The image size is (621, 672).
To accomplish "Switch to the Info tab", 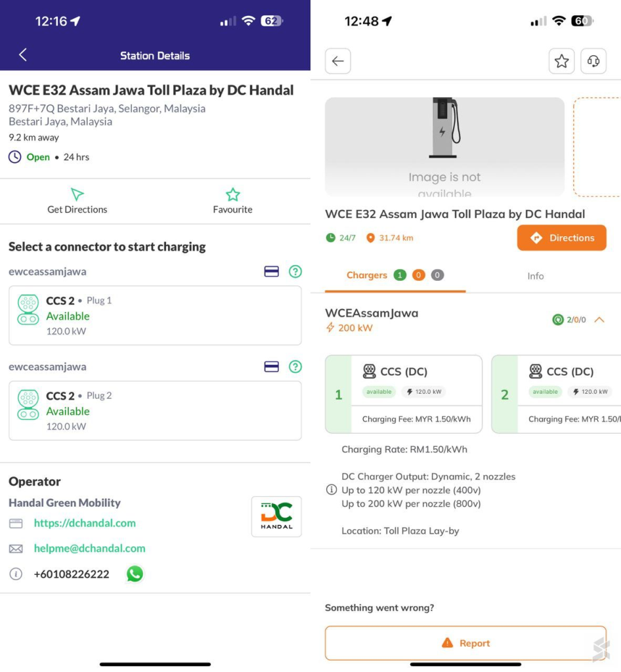I will click(x=535, y=276).
